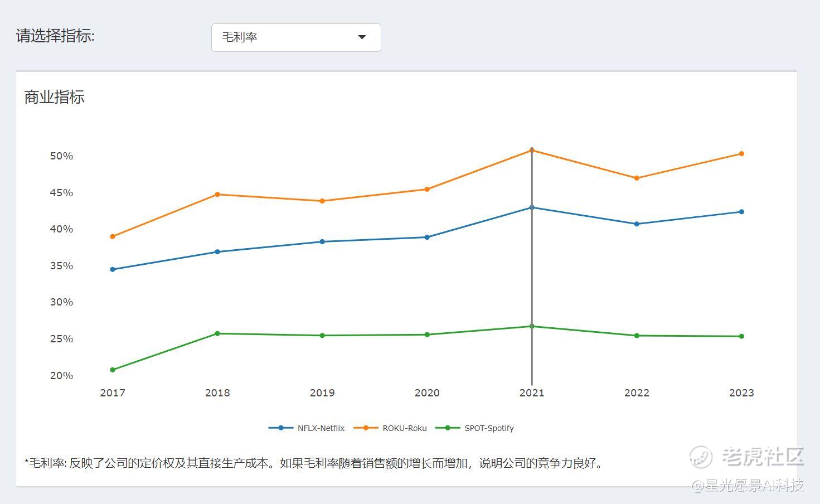
Task: Click Spotify's 2017 green data point
Action: point(113,370)
